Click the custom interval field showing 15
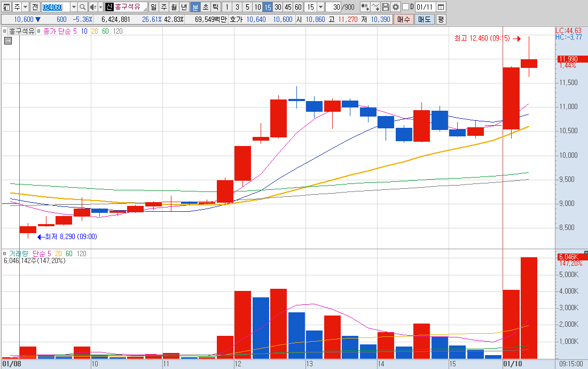Viewport: 588px width, 369px height. tap(310, 7)
